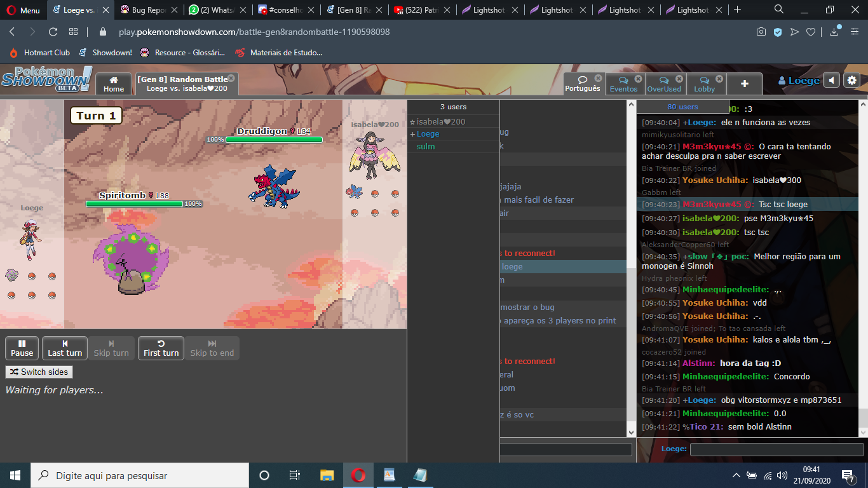Open the Windows notification center icon

848,475
